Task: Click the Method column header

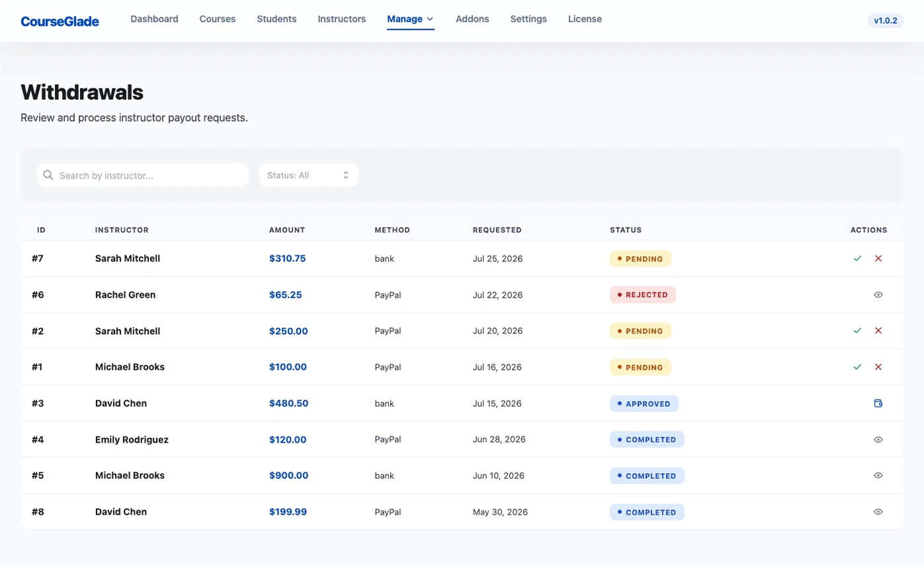Action: [392, 230]
